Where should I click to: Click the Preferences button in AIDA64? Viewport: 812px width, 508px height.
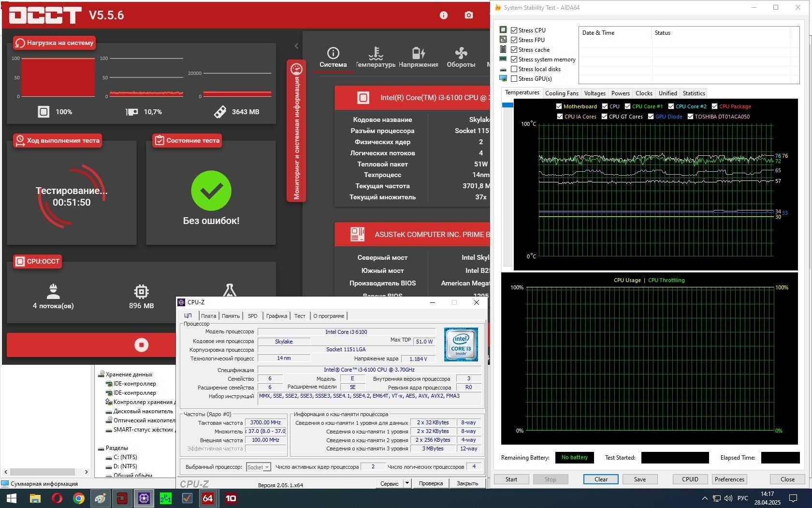[729, 479]
